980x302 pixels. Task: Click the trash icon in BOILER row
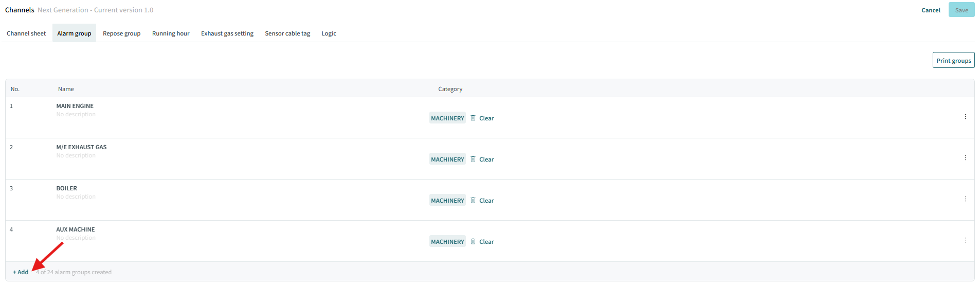point(473,200)
